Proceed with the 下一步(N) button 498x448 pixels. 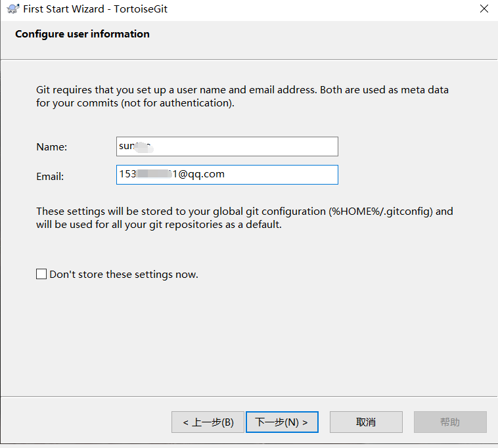pyautogui.click(x=282, y=422)
